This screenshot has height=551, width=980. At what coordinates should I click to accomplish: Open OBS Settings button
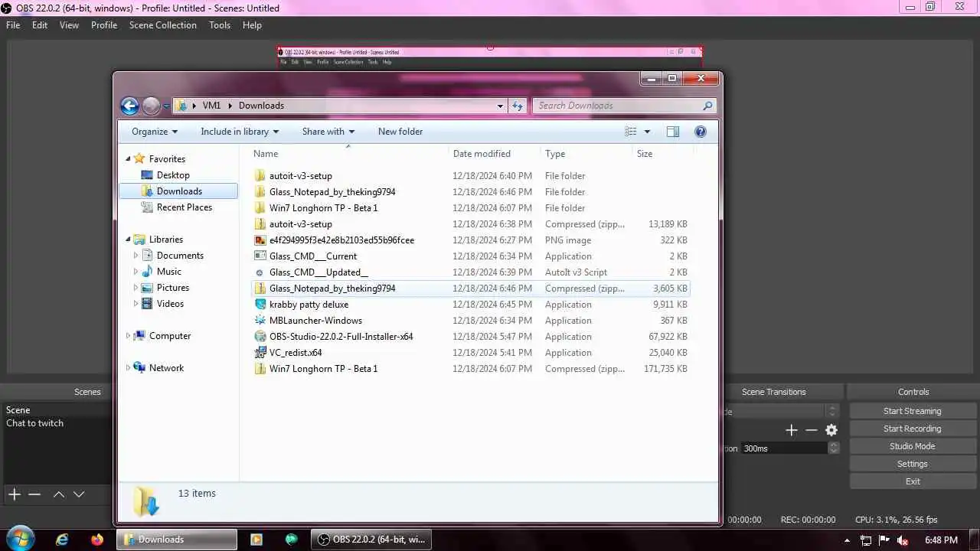[913, 464]
